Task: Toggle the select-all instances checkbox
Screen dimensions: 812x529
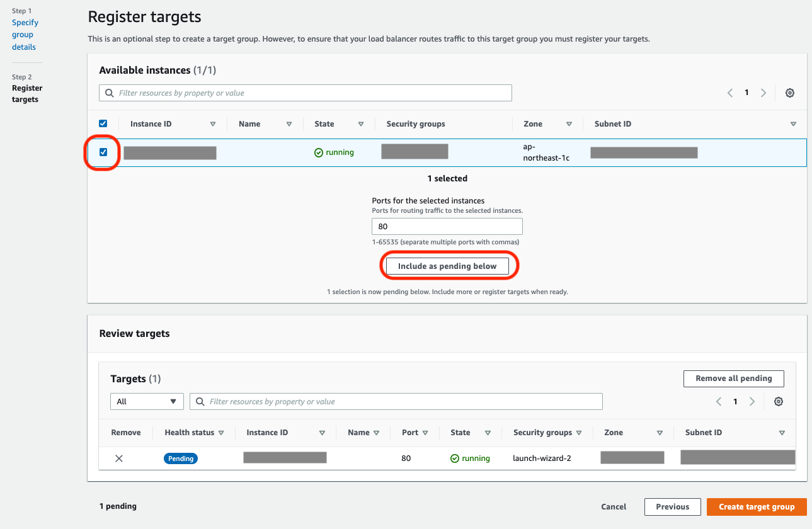Action: pyautogui.click(x=103, y=123)
